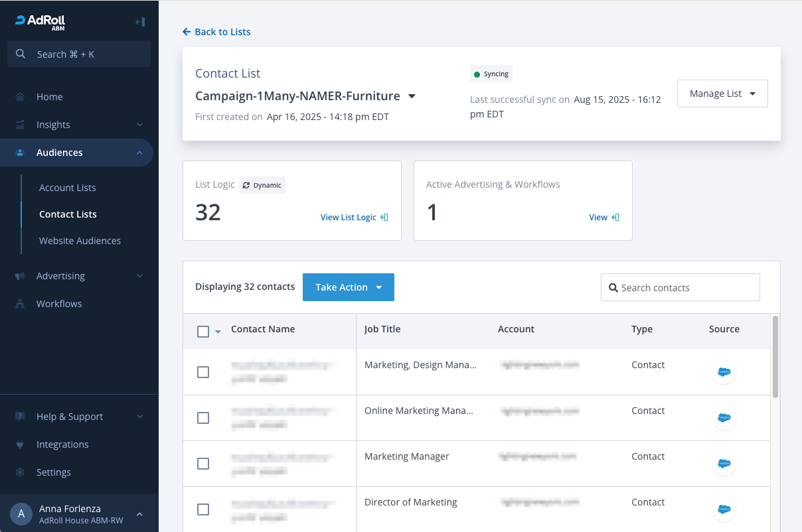Click the Workflows icon in sidebar
This screenshot has height=532, width=802.
pos(20,304)
